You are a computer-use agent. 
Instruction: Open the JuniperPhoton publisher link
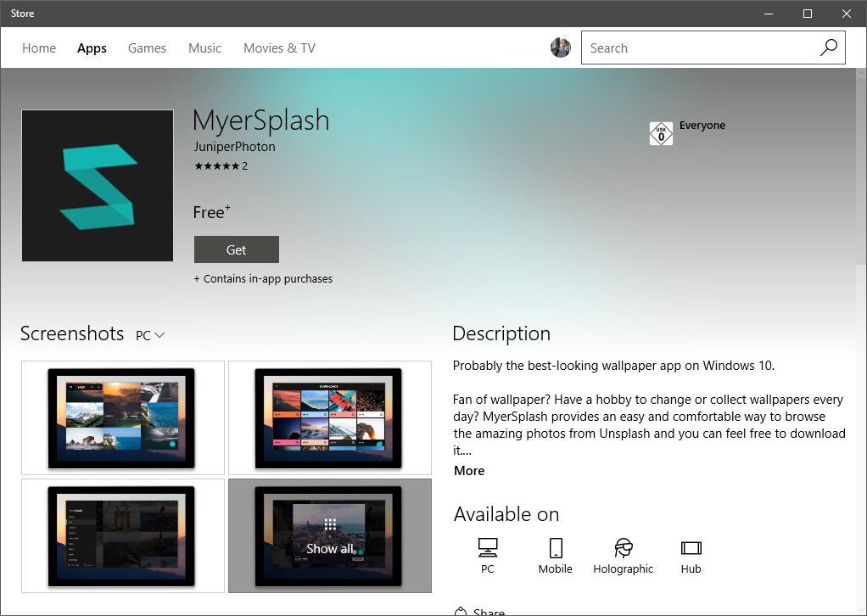tap(234, 147)
